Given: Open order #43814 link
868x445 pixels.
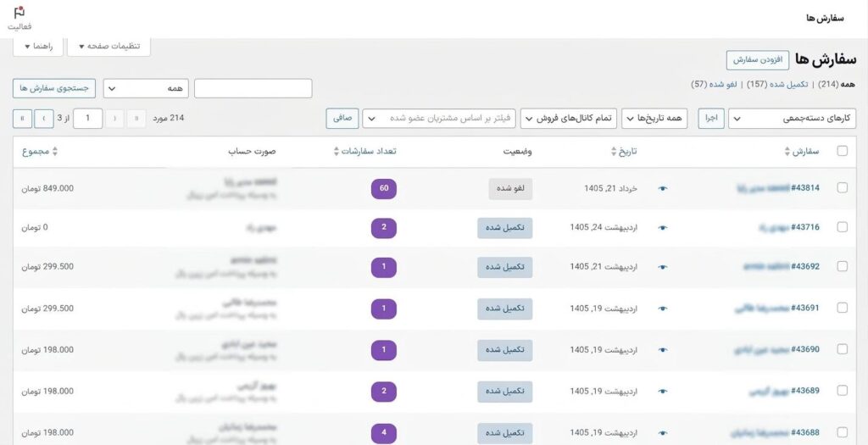Looking at the screenshot, I should 778,188.
